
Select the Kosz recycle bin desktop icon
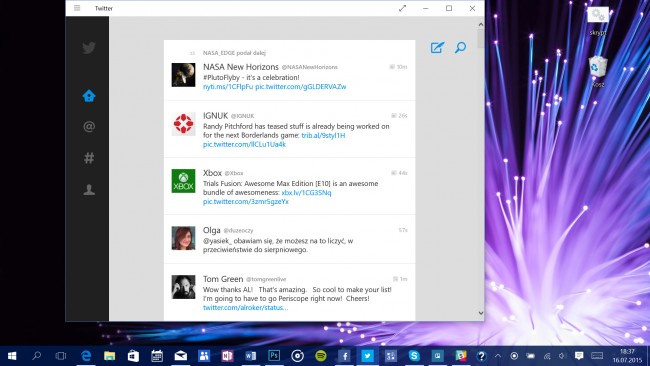pyautogui.click(x=597, y=71)
